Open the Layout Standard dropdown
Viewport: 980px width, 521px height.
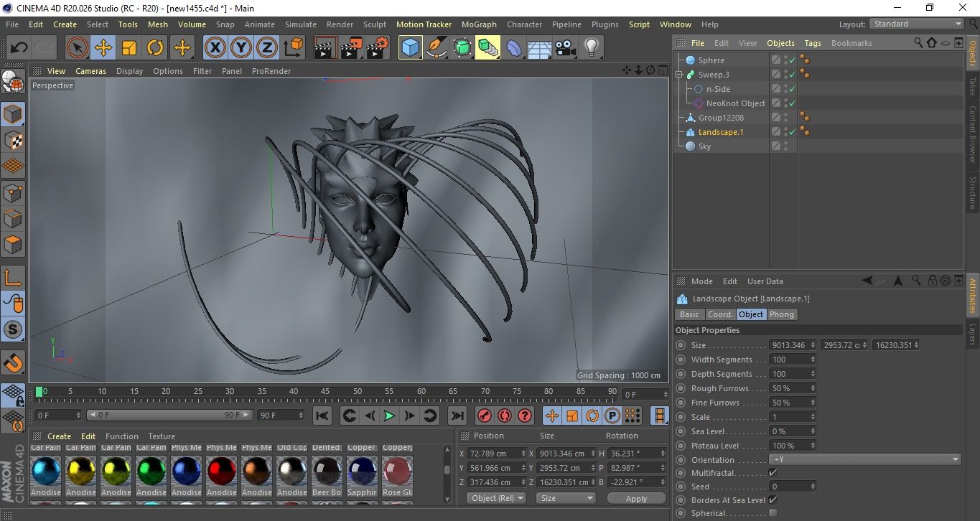pos(917,24)
